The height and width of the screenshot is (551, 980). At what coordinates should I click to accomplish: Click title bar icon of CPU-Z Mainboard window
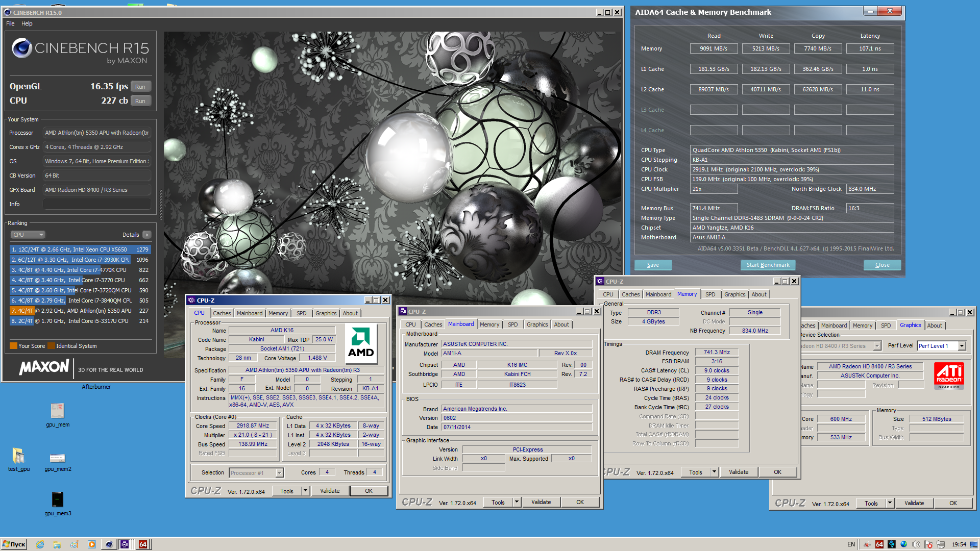[x=403, y=312]
